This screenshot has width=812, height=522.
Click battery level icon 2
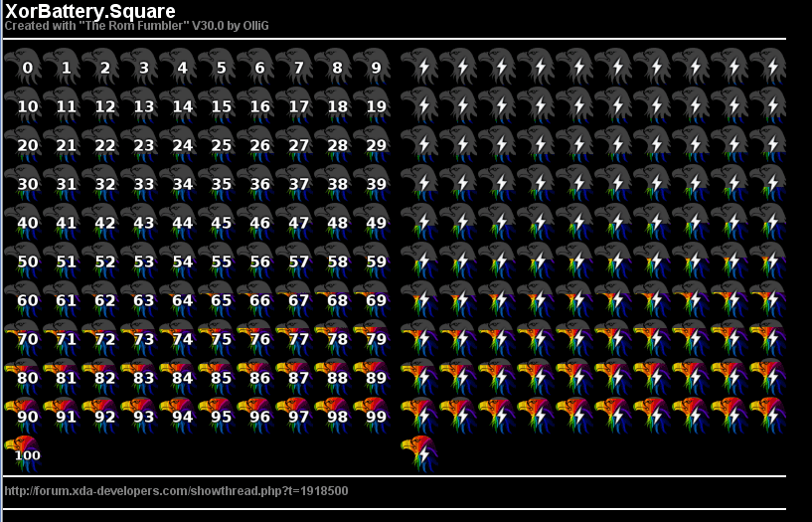(x=100, y=67)
